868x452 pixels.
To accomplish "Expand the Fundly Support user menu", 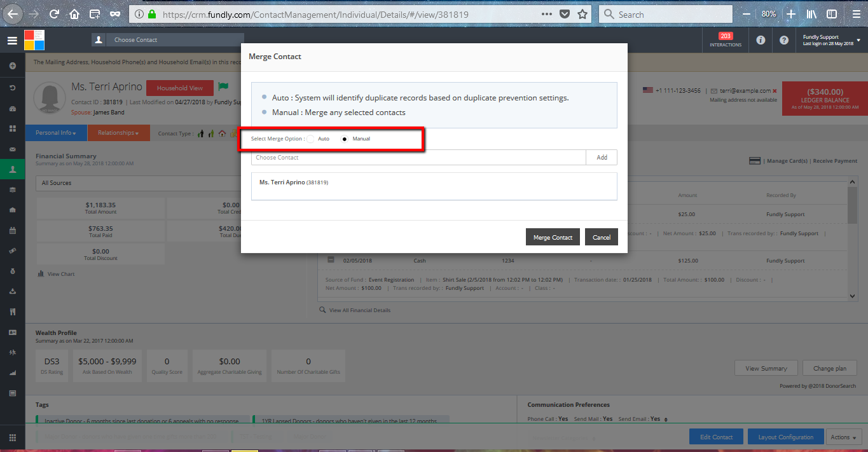I will click(832, 40).
